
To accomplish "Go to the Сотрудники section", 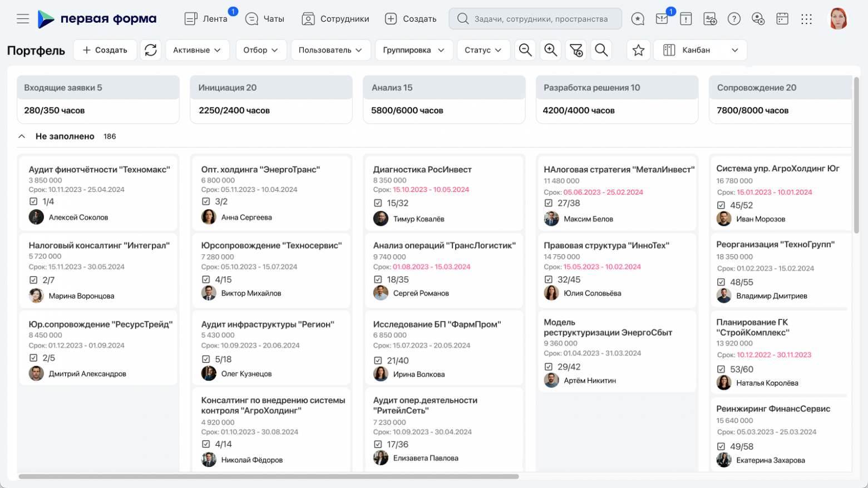I will (x=335, y=19).
